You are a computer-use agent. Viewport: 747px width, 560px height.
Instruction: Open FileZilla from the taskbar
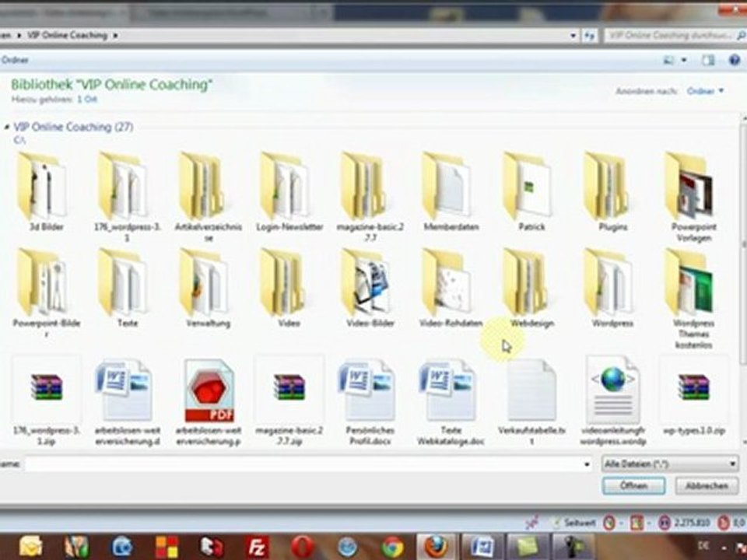click(x=257, y=547)
